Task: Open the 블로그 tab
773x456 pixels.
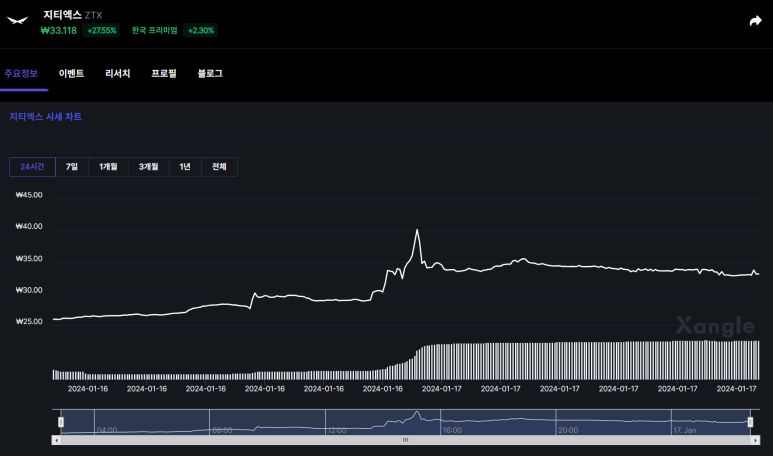Action: tap(210, 73)
